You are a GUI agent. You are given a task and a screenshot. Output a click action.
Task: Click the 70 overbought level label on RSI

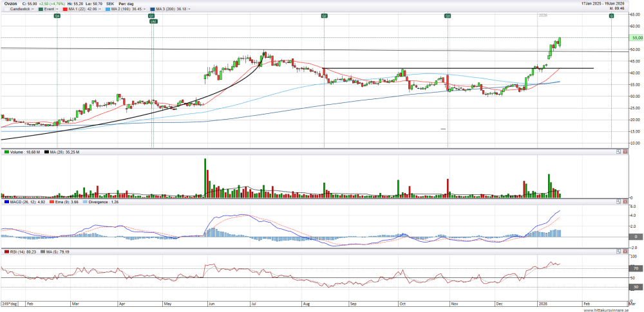(636, 268)
